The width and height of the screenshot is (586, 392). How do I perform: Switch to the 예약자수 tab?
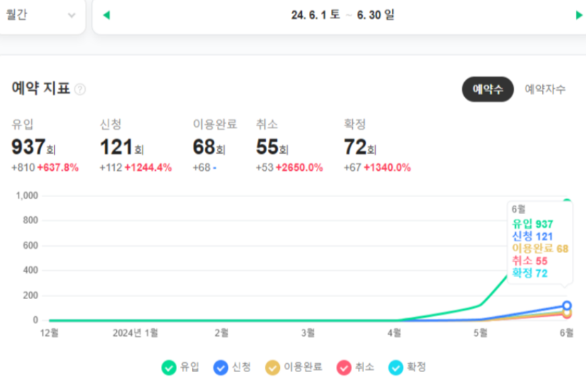(x=545, y=89)
